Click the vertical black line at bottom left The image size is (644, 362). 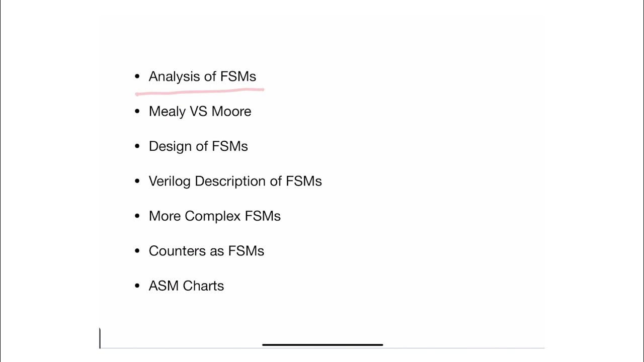coord(100,338)
